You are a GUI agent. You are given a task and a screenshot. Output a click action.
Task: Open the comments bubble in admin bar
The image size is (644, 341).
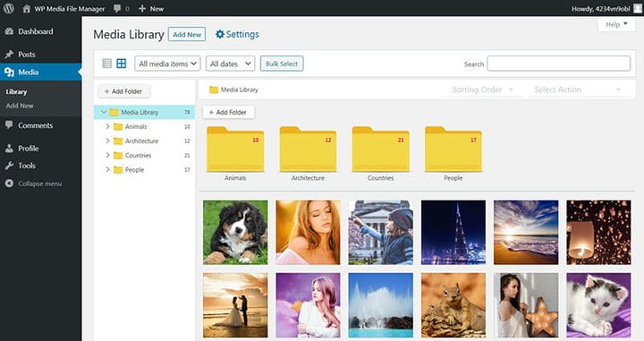click(117, 8)
